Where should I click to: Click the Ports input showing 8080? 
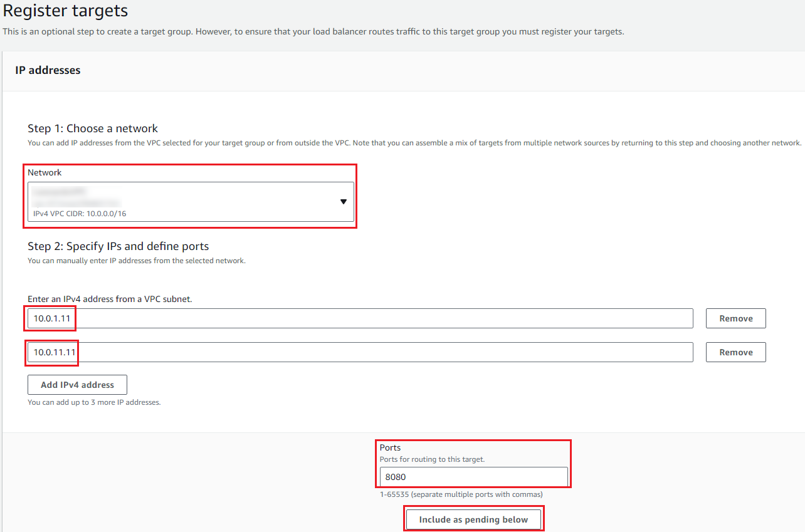coord(473,477)
